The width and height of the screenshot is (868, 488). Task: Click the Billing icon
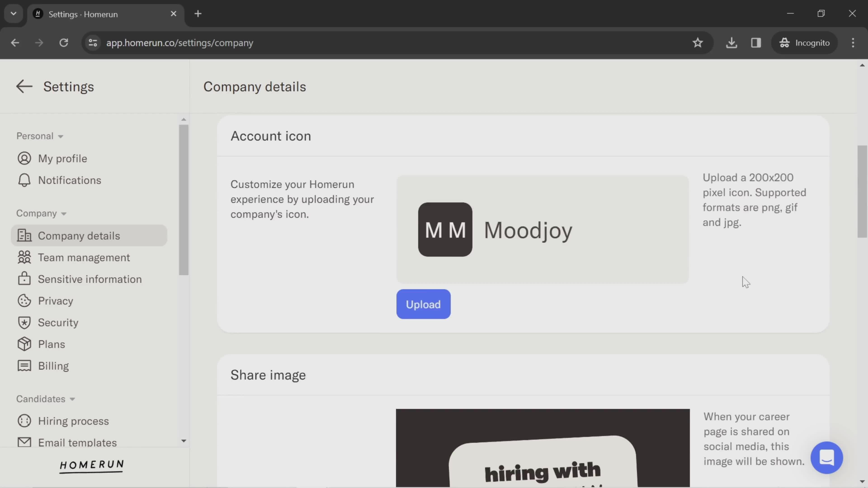(23, 366)
